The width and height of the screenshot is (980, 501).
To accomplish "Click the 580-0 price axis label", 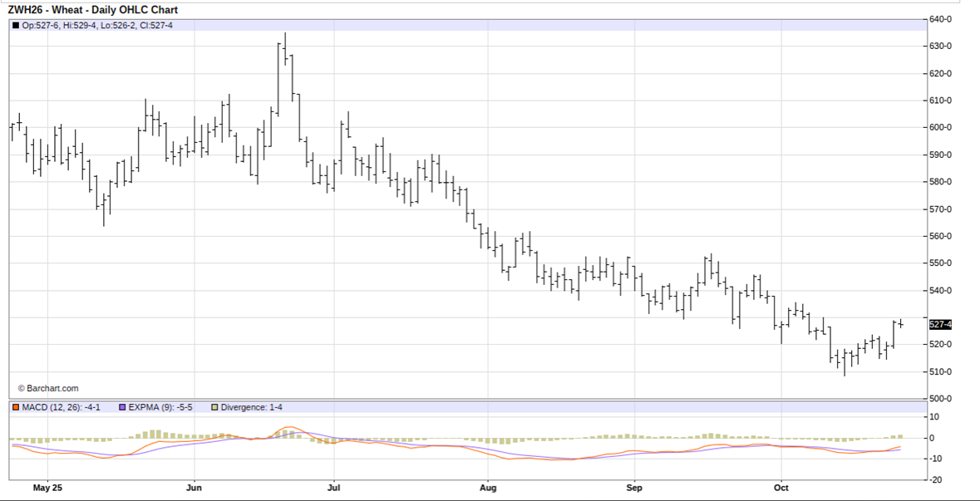I will [x=941, y=182].
